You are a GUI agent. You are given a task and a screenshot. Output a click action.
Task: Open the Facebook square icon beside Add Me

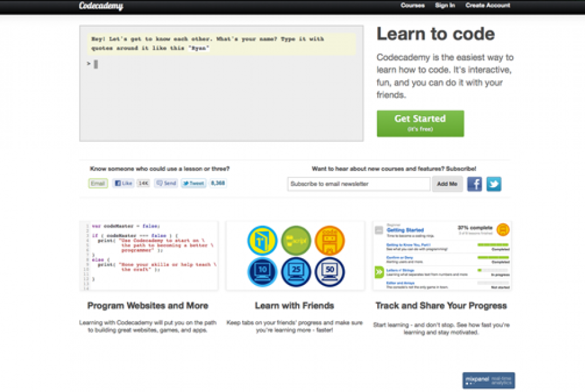(x=475, y=184)
